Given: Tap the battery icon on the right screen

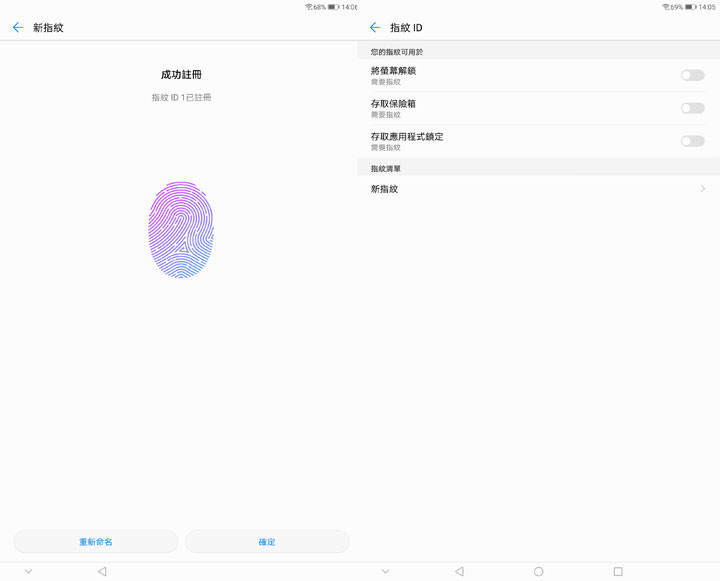Looking at the screenshot, I should (x=691, y=7).
